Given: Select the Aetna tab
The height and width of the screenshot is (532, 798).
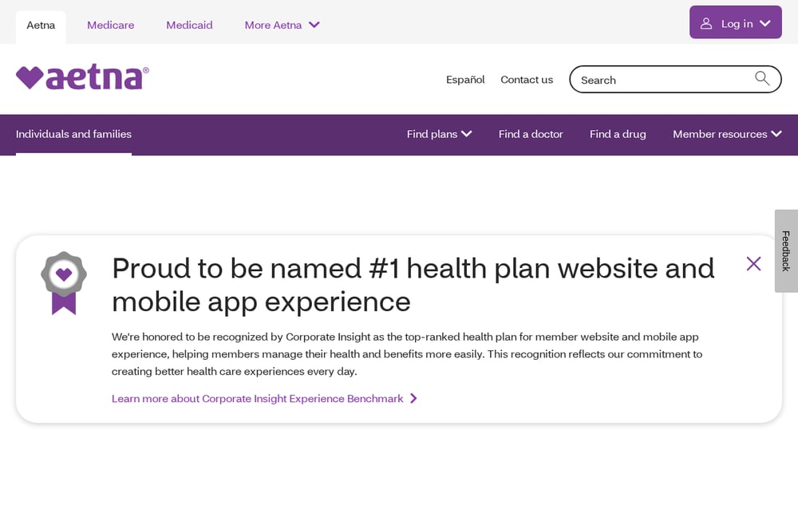Looking at the screenshot, I should coord(41,26).
